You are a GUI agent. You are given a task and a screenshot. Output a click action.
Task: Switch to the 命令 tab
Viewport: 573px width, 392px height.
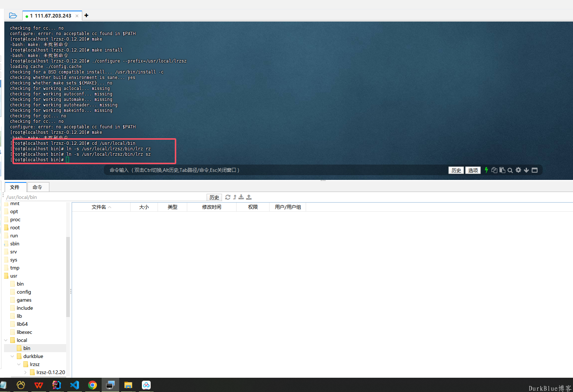38,187
